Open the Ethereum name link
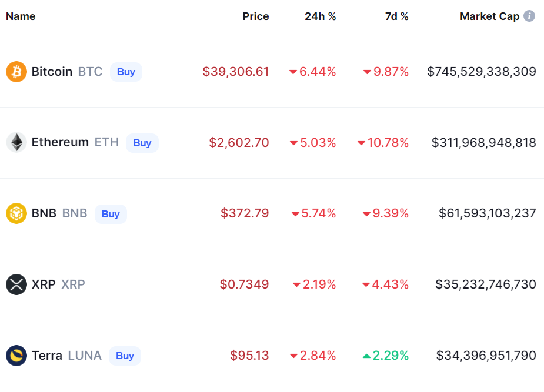The width and height of the screenshot is (544, 392). (60, 142)
